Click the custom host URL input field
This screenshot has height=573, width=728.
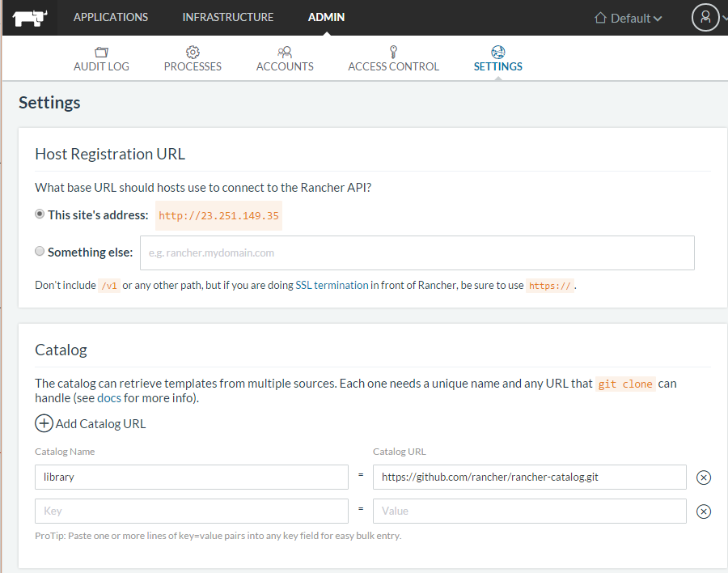(417, 253)
